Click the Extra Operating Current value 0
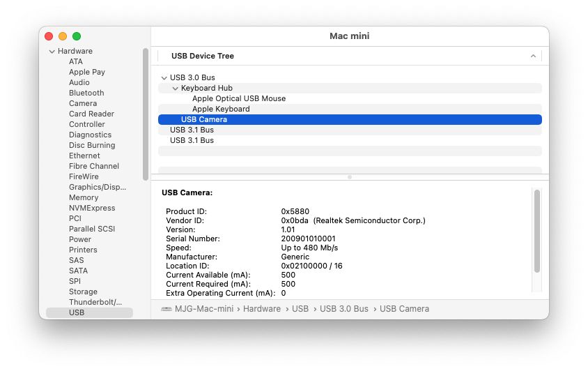Viewport: 588px width, 371px height. pos(284,294)
